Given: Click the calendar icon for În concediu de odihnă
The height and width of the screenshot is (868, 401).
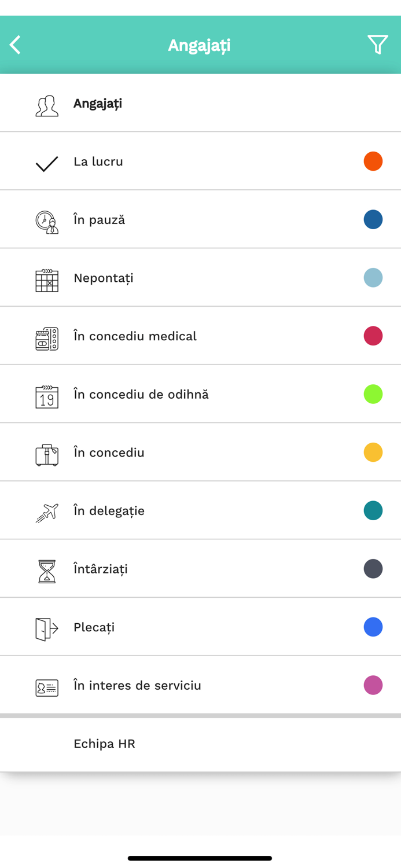Looking at the screenshot, I should [x=47, y=394].
